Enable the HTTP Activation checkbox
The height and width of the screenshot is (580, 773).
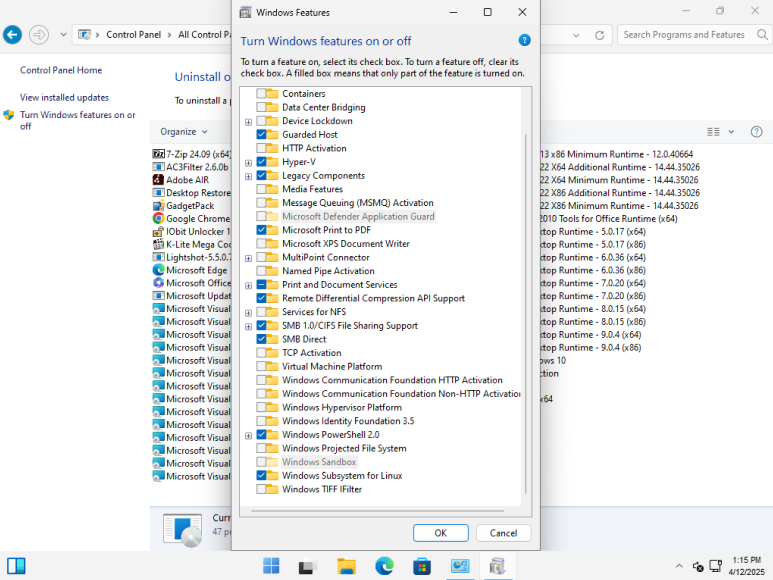point(261,148)
